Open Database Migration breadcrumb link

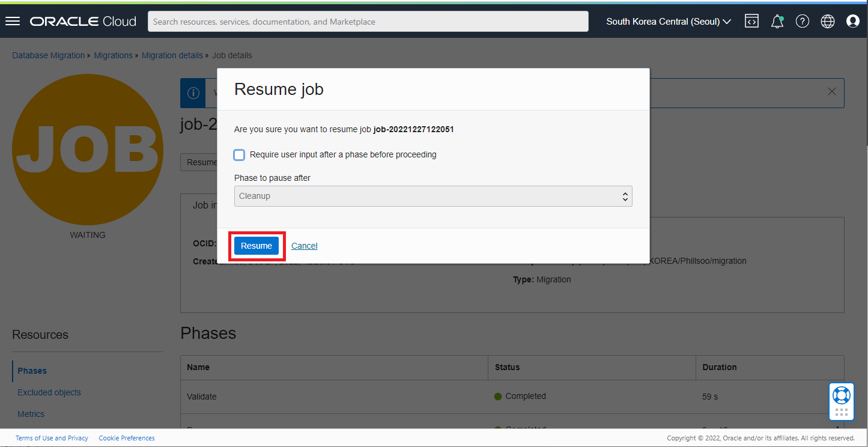[49, 55]
